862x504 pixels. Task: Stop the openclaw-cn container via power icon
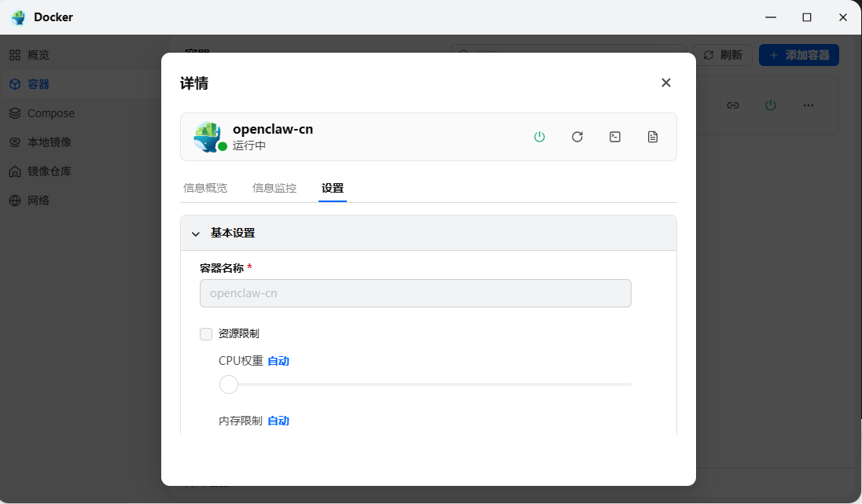540,136
